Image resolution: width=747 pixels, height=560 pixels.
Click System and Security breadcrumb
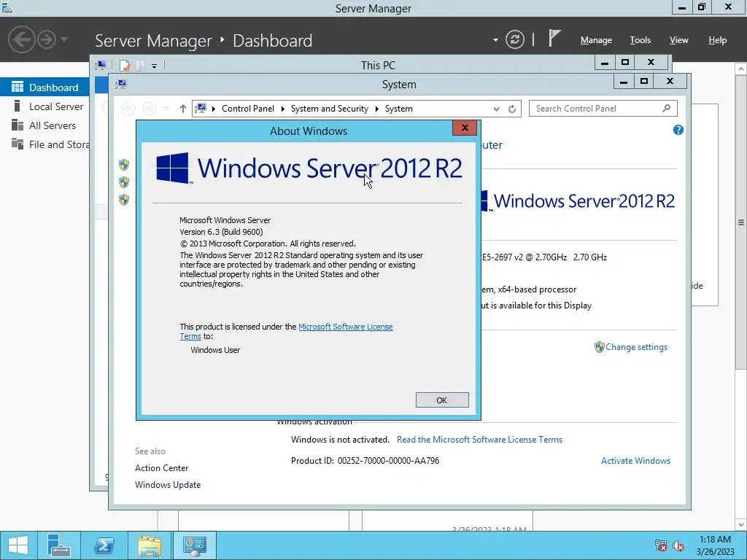pos(330,109)
